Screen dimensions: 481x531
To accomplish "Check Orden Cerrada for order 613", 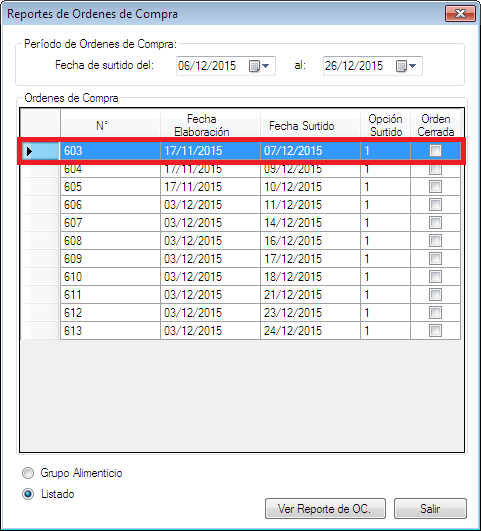I will [x=435, y=331].
